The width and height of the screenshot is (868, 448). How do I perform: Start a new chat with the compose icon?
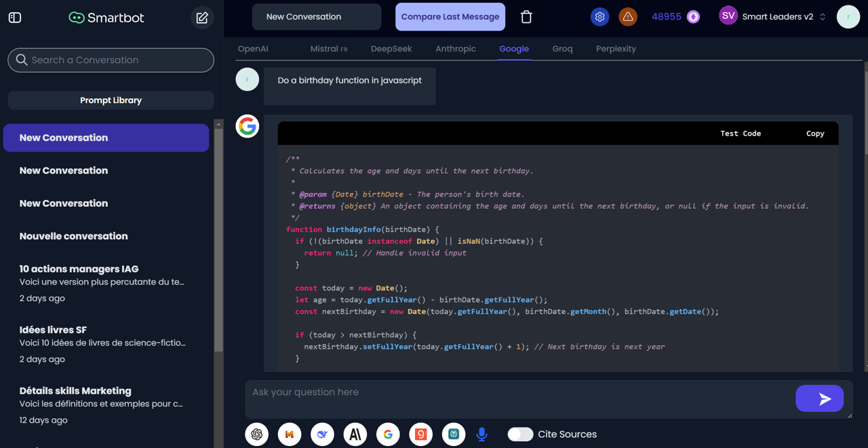[202, 18]
